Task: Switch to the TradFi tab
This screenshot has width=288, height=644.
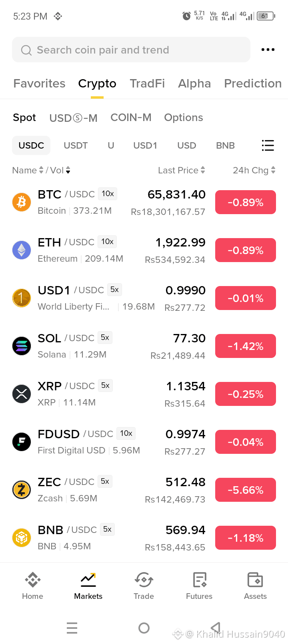Action: [147, 83]
